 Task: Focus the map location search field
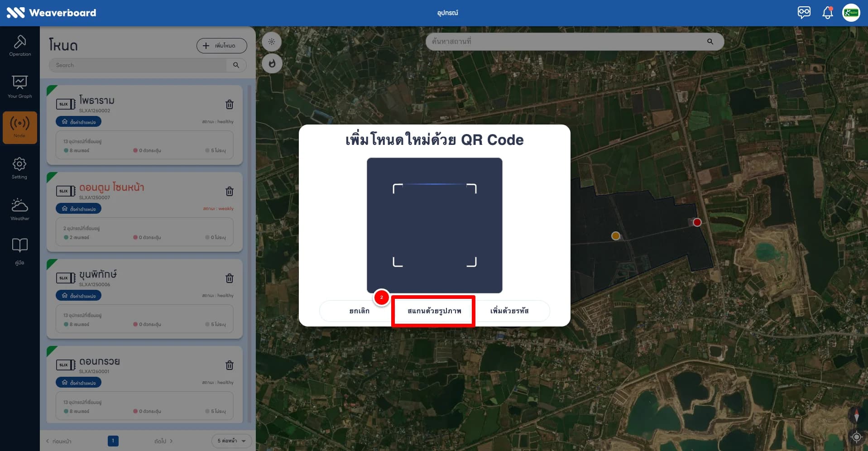click(x=566, y=42)
